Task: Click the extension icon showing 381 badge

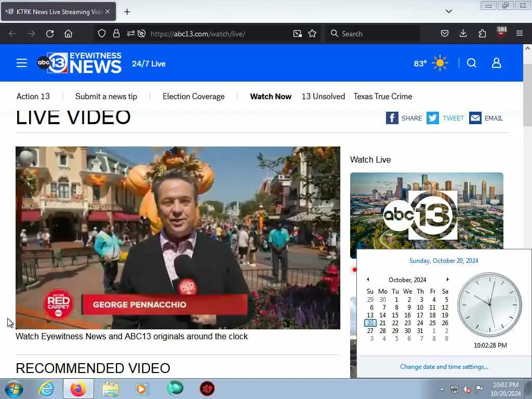Action: click(x=501, y=32)
